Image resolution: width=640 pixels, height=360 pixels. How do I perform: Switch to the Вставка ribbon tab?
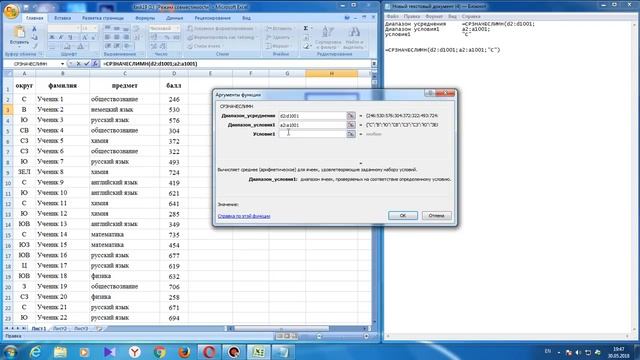62,18
